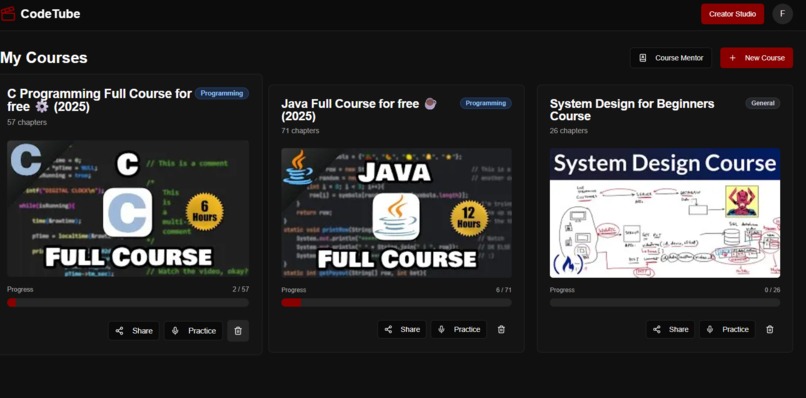Delete the Java Full Course using trash icon
The height and width of the screenshot is (398, 806).
coord(501,329)
